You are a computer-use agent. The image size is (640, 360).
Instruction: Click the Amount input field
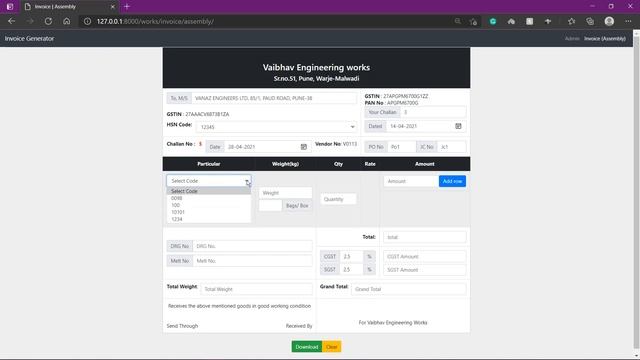[x=411, y=181]
